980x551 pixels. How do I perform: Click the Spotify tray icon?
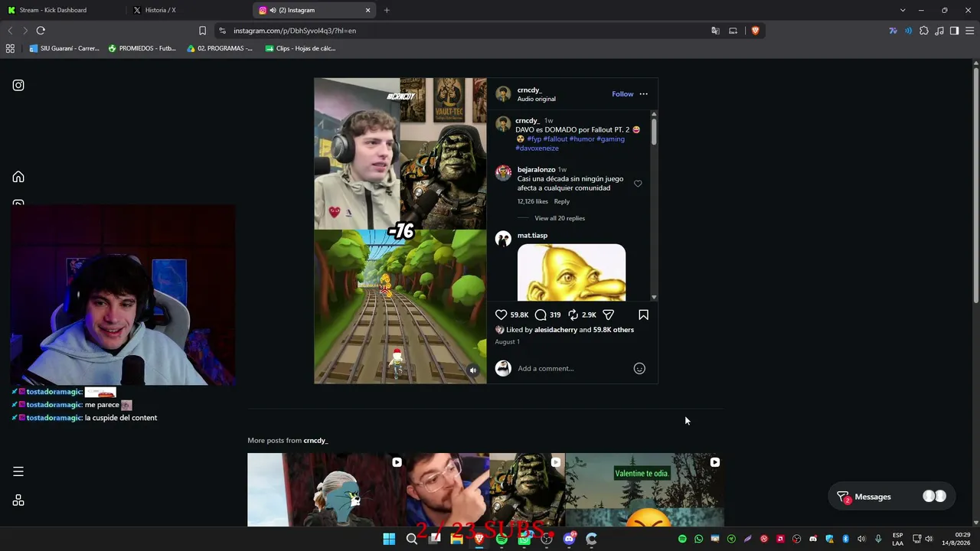point(682,539)
